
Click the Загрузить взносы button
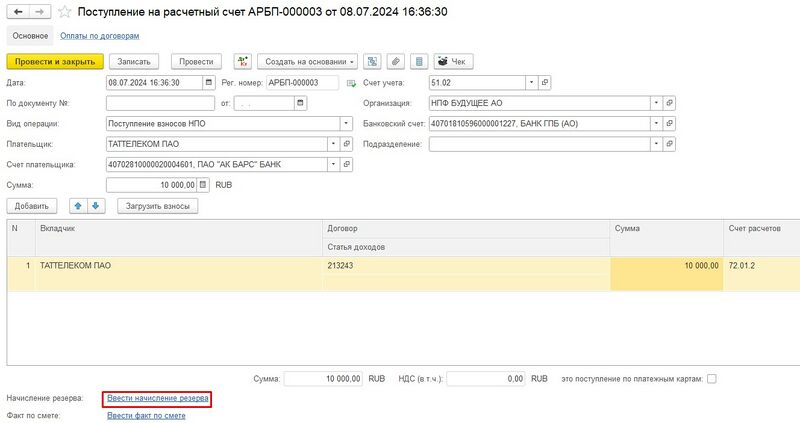[158, 206]
